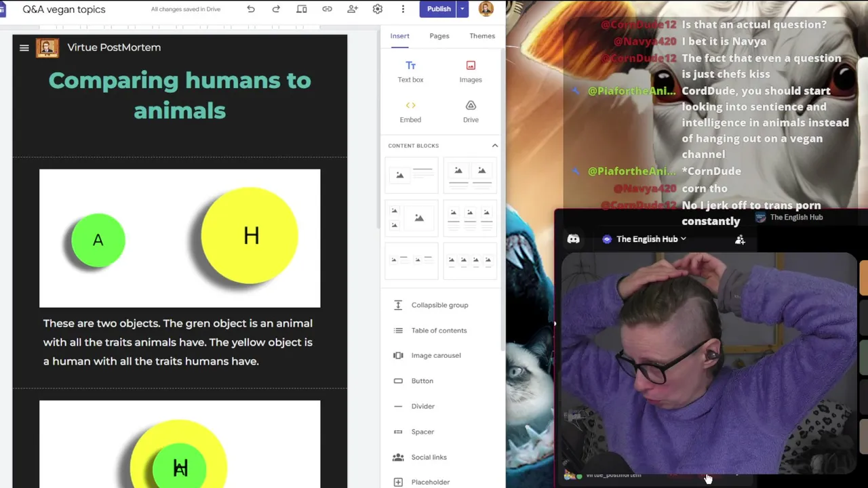Select the first diagram with A and H circles
Image resolution: width=868 pixels, height=488 pixels.
180,238
